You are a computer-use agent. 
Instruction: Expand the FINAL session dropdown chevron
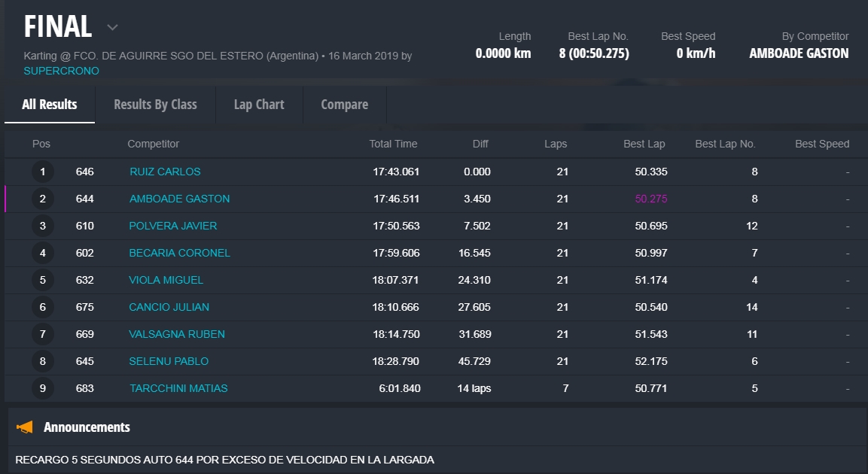click(112, 28)
